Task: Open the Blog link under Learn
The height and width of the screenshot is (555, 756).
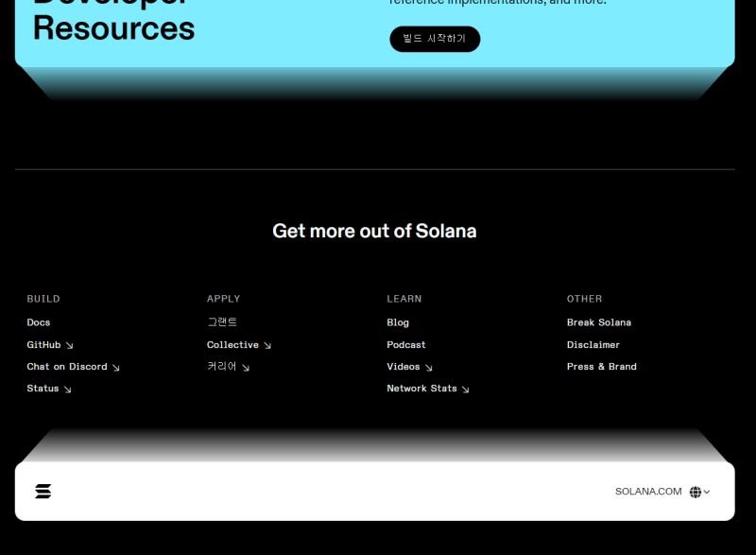Action: (398, 322)
